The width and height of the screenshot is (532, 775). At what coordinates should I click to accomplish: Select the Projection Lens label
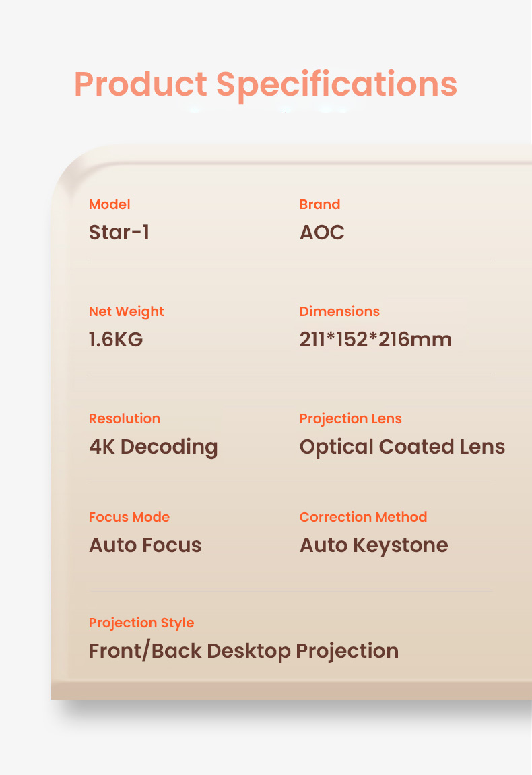pos(350,419)
